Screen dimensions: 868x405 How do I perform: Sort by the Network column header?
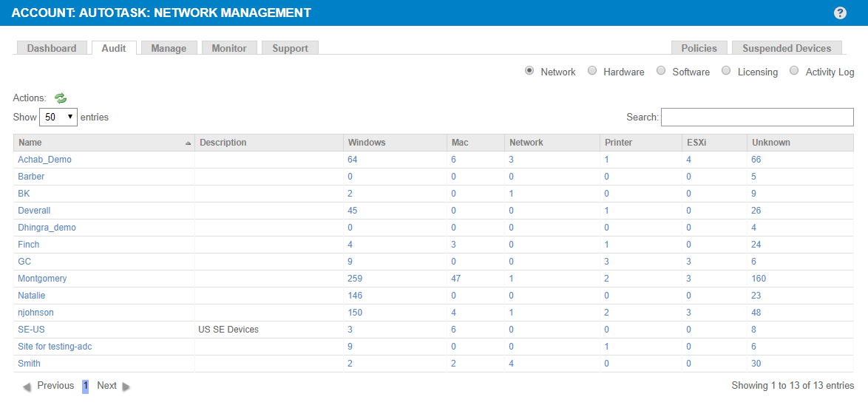click(x=552, y=143)
